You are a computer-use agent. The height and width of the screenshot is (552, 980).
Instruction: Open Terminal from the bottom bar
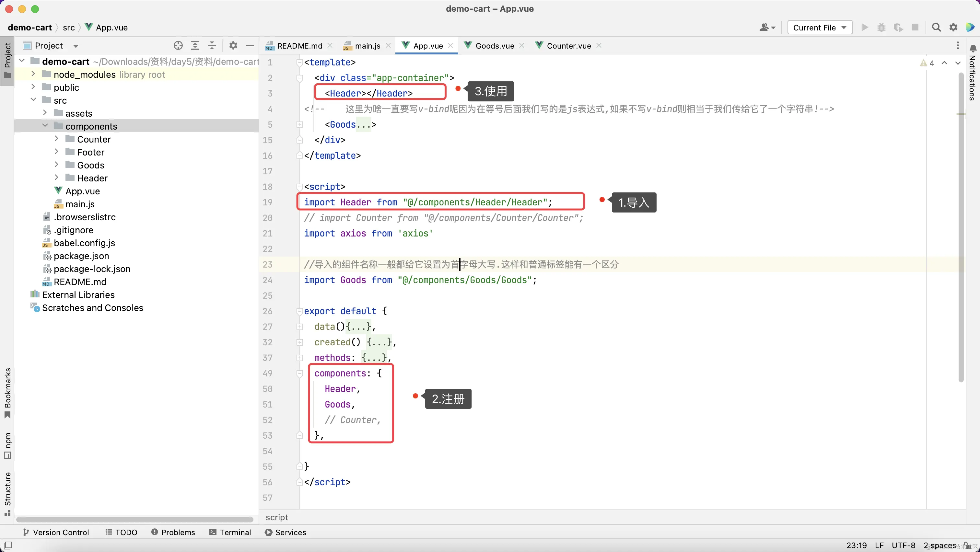click(230, 532)
